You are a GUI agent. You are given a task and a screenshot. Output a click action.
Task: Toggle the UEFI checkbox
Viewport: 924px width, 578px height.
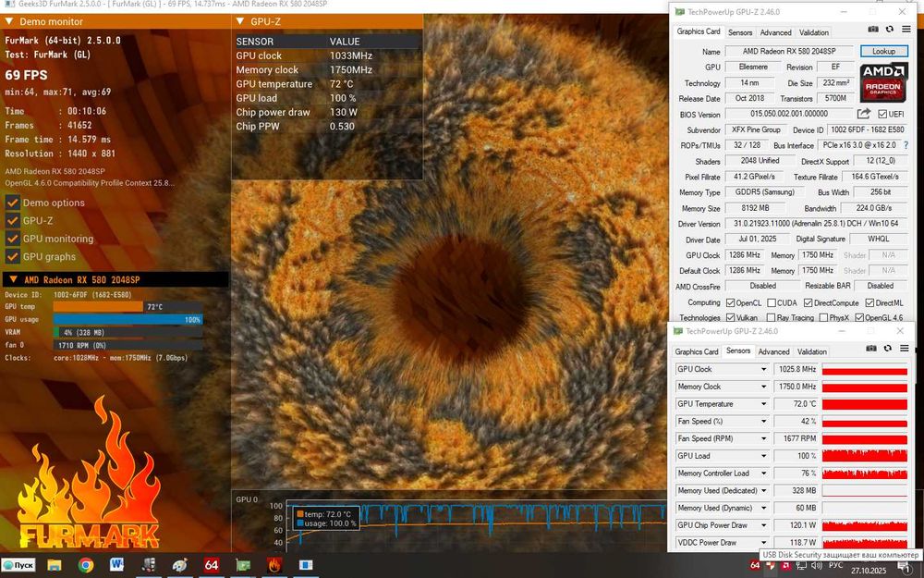point(882,114)
